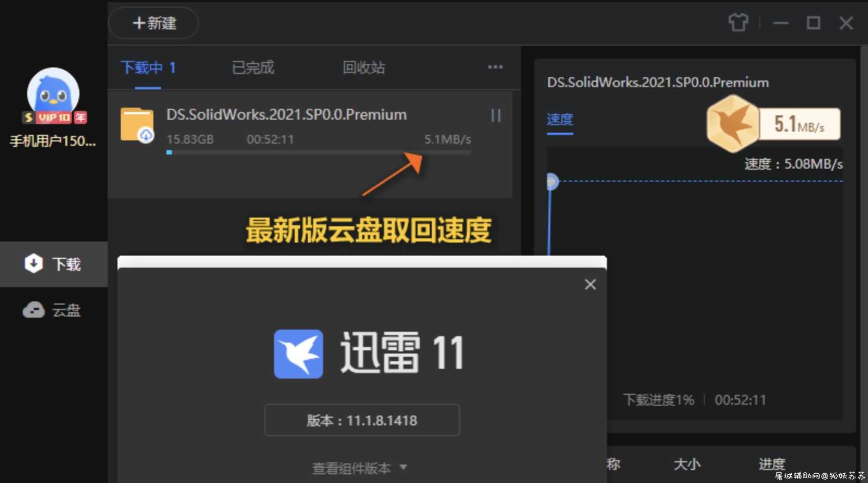Close the Xunlei main window
The image size is (868, 483).
click(846, 23)
